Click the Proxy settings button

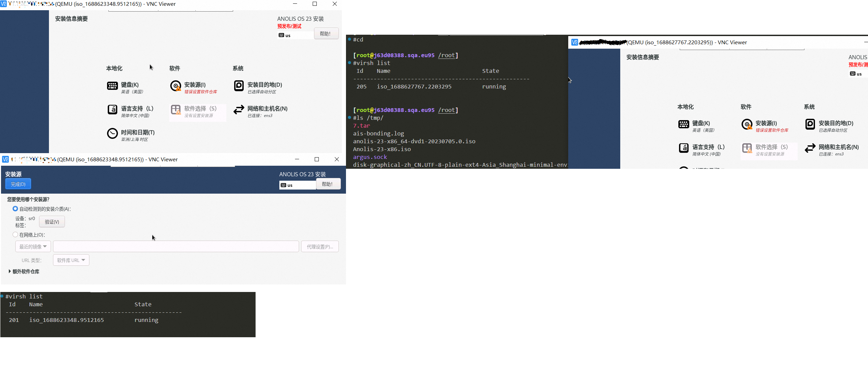coord(319,246)
